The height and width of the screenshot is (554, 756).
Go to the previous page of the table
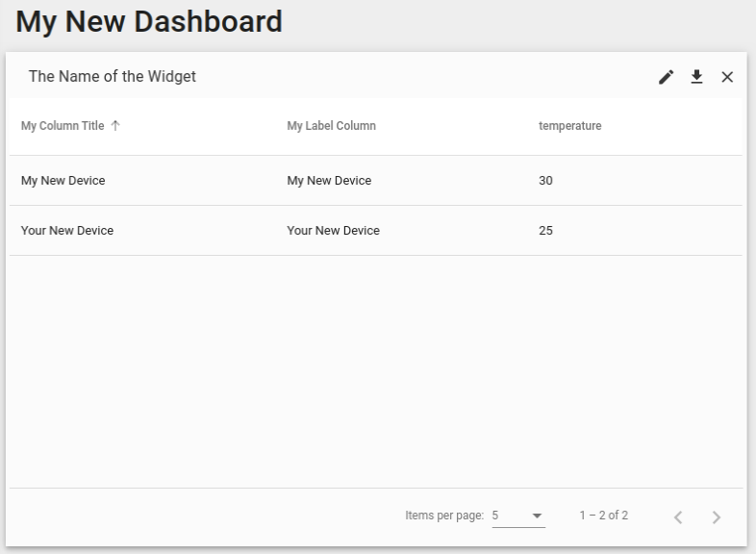click(x=678, y=517)
